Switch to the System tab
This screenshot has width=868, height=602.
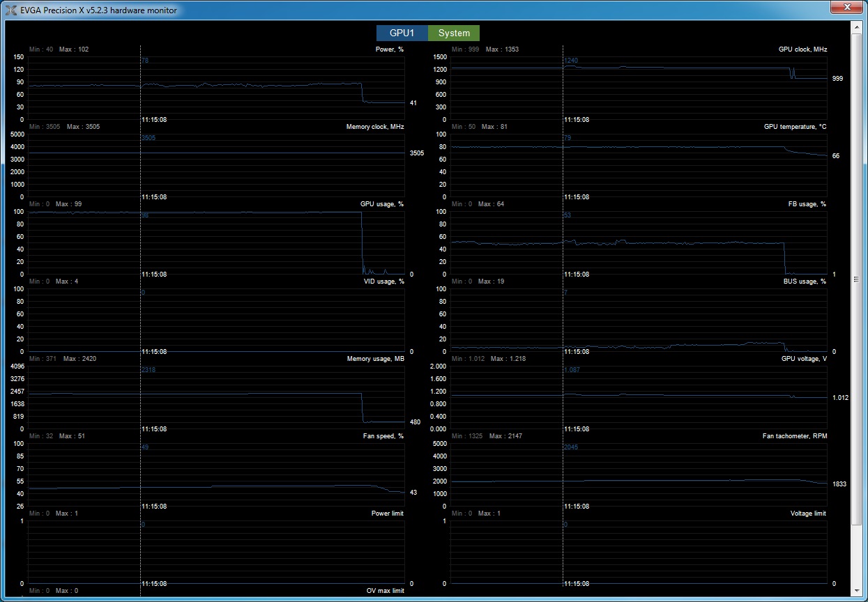(454, 33)
